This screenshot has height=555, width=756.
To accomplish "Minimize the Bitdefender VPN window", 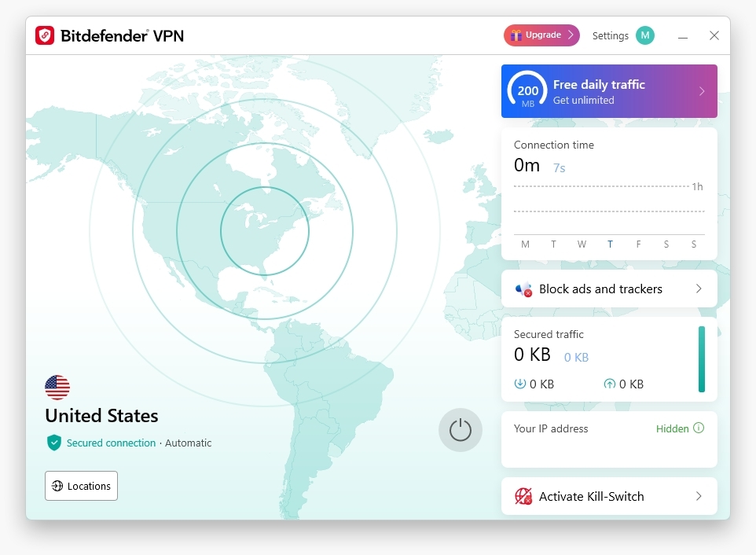I will coord(683,36).
